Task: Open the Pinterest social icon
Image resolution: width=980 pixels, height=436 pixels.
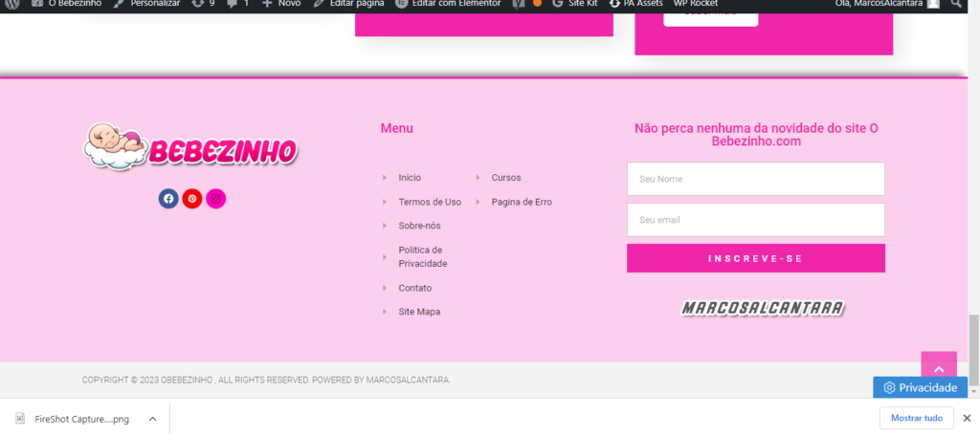Action: [x=192, y=199]
